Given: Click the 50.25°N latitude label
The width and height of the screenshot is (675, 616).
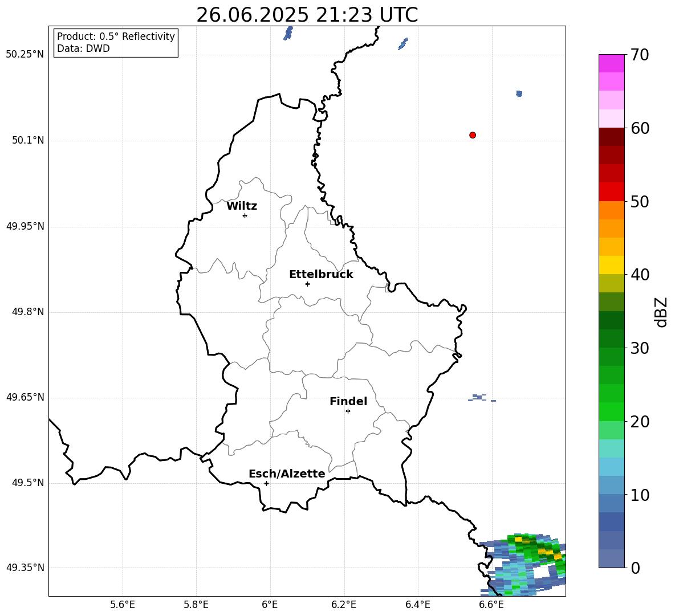Looking at the screenshot, I should [x=25, y=55].
